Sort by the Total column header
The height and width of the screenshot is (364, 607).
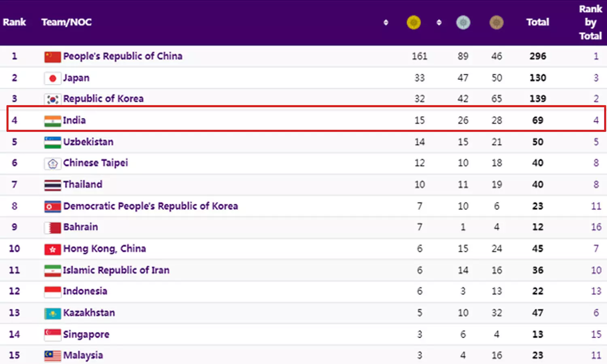click(537, 22)
